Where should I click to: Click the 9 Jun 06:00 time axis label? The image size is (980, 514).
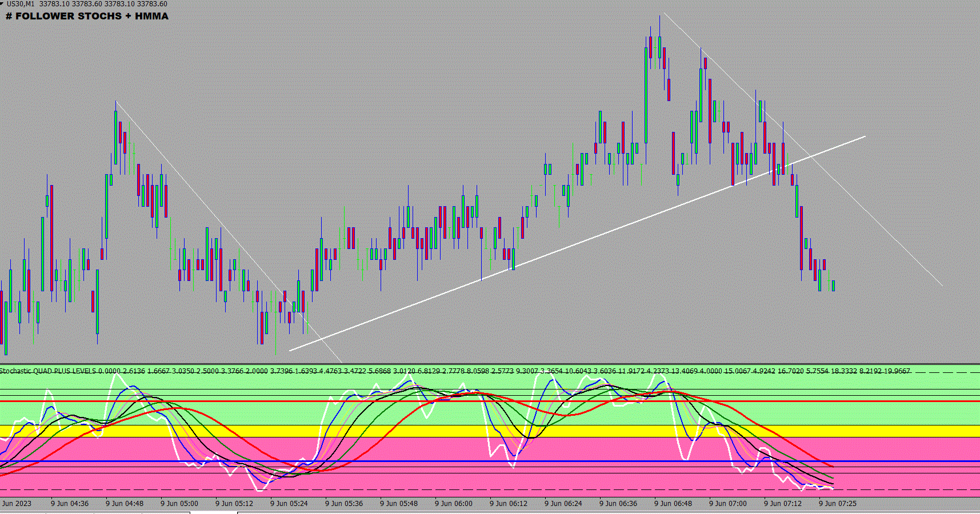pos(454,504)
